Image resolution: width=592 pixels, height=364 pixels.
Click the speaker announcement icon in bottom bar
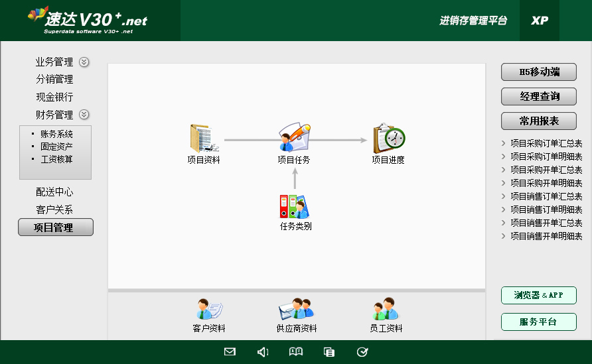263,352
